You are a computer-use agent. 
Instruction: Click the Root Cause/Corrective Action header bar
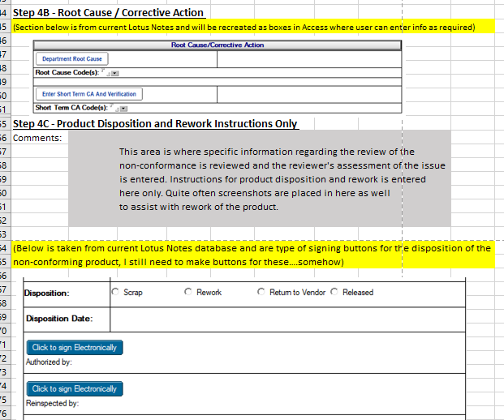coord(218,45)
